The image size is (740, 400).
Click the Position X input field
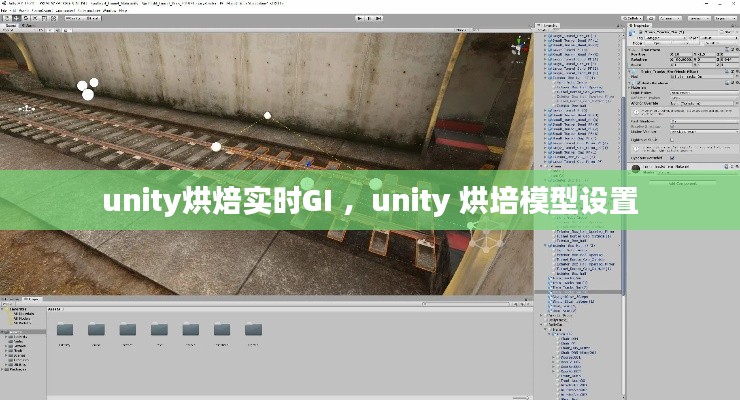click(683, 55)
